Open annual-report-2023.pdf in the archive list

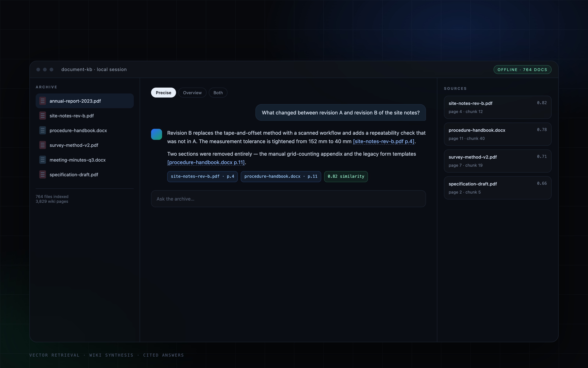pos(85,101)
